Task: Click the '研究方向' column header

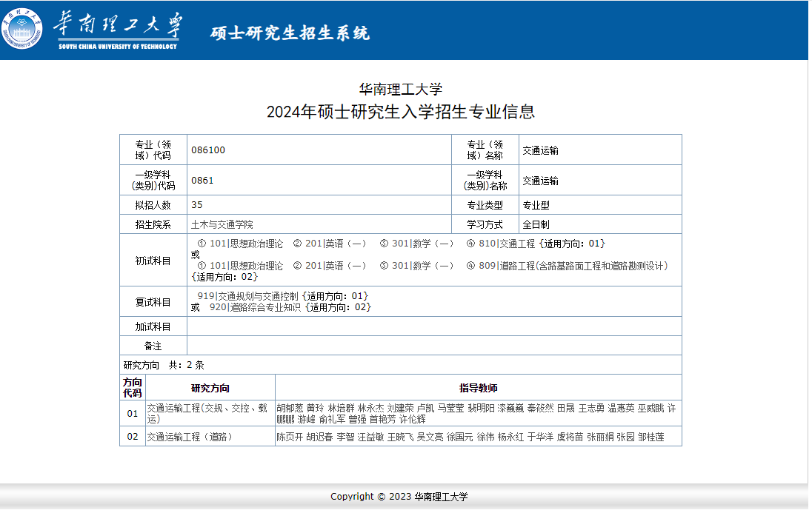Action: (x=210, y=388)
